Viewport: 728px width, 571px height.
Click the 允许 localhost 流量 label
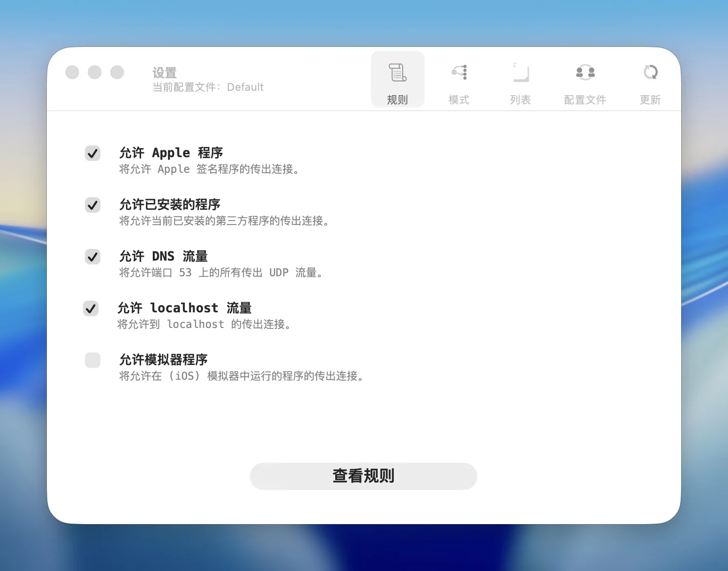(x=184, y=308)
